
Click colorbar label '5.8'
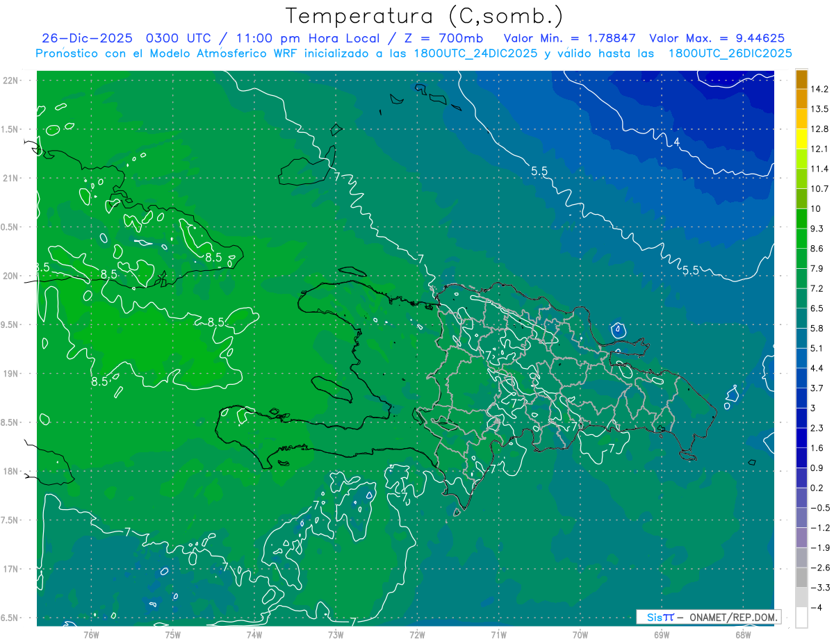click(818, 329)
